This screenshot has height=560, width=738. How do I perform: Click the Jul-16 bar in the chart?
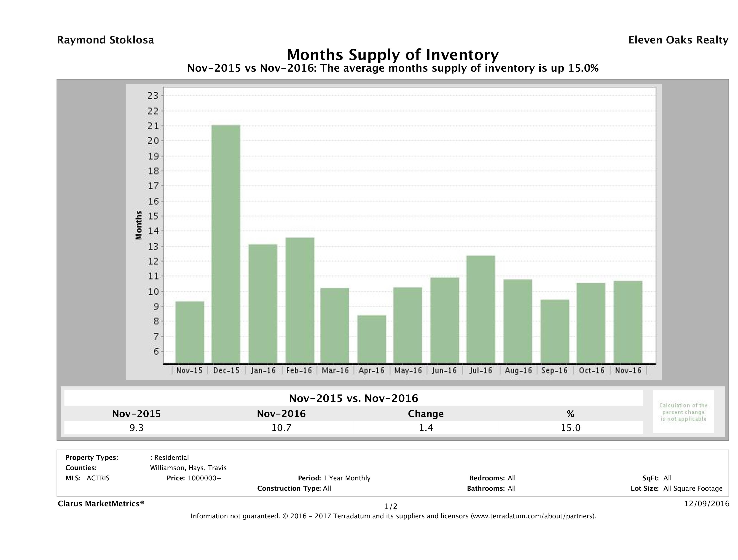[x=481, y=309]
